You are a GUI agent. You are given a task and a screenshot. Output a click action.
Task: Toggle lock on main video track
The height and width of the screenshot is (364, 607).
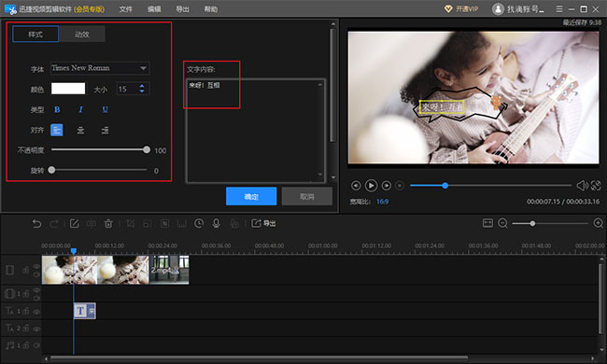[26, 270]
